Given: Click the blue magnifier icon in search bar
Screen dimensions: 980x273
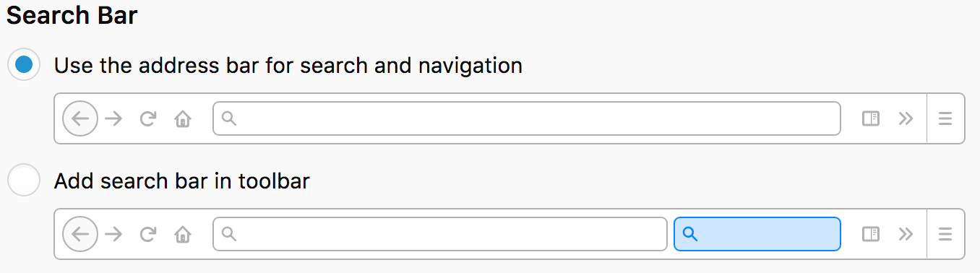Looking at the screenshot, I should [x=690, y=234].
